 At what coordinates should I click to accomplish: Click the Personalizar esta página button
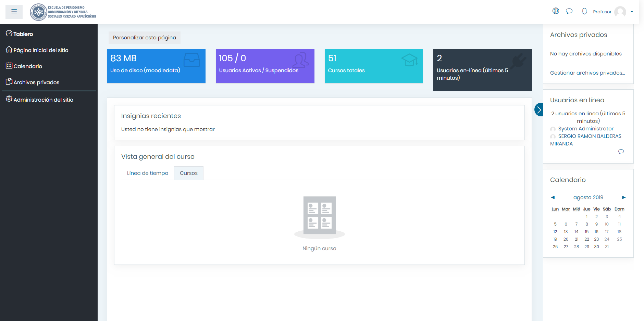coord(144,38)
